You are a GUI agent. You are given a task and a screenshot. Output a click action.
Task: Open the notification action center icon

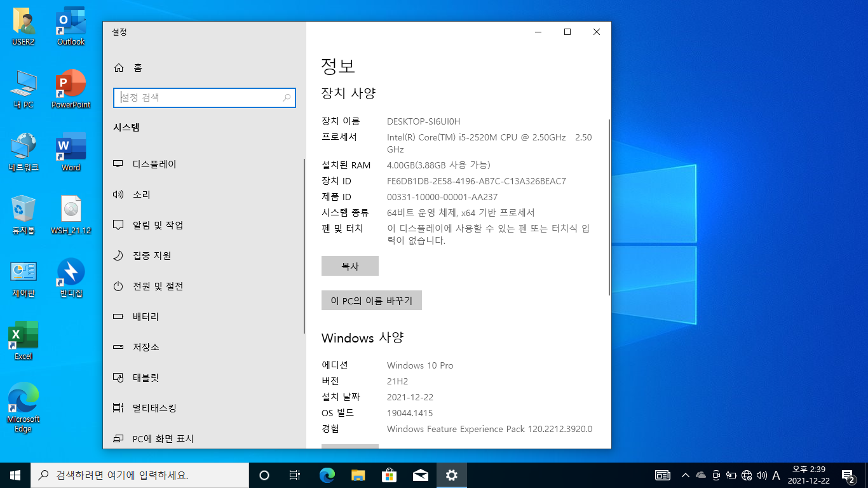coord(848,475)
